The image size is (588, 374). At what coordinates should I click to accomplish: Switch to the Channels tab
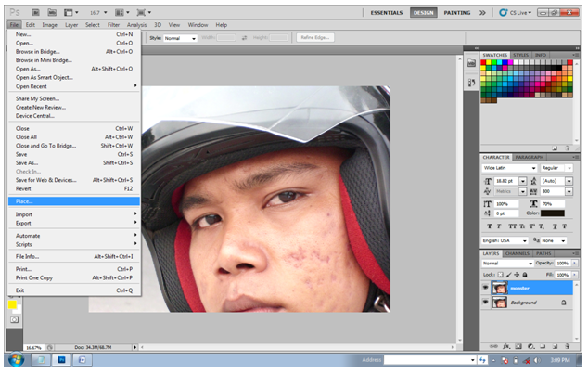point(518,253)
